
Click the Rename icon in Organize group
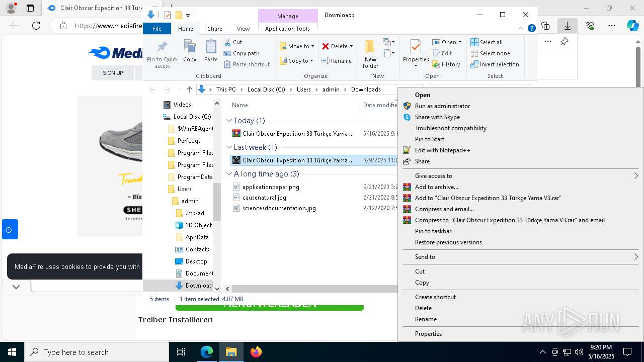[326, 61]
